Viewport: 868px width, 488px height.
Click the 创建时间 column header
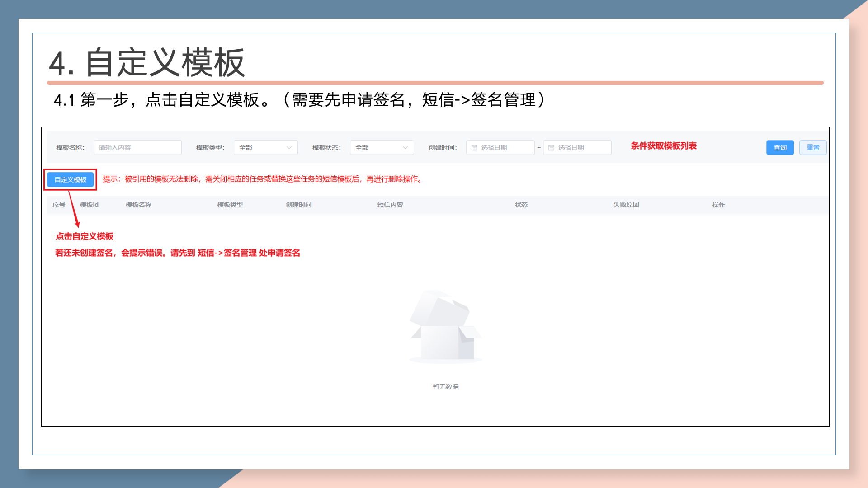click(x=298, y=205)
